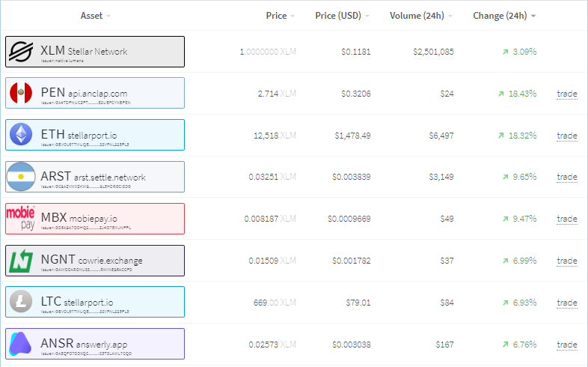Click the $3,149 volume value
Viewport: 588px width, 367px height.
[x=441, y=177]
